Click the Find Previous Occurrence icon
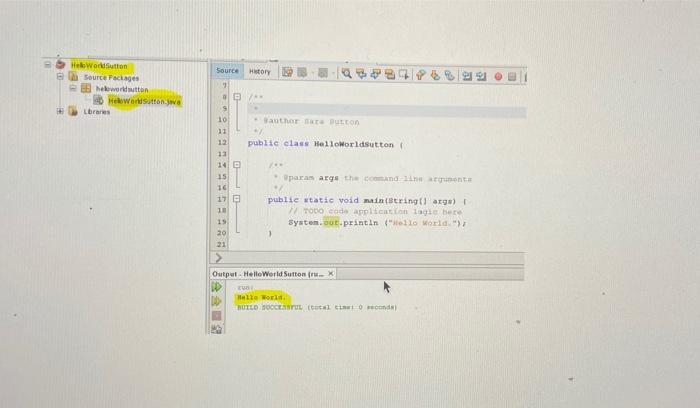The width and height of the screenshot is (700, 408). 361,74
